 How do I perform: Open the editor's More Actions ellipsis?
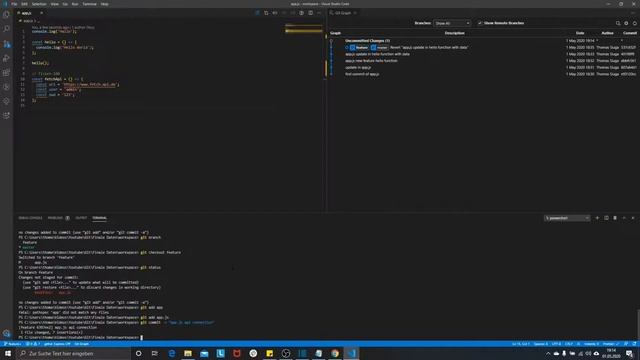pyautogui.click(x=319, y=13)
